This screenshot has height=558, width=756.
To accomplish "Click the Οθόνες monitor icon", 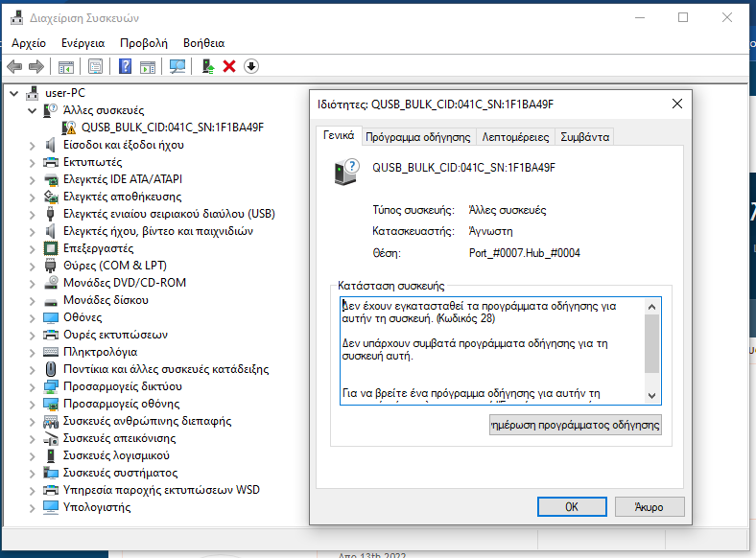I will (x=51, y=317).
